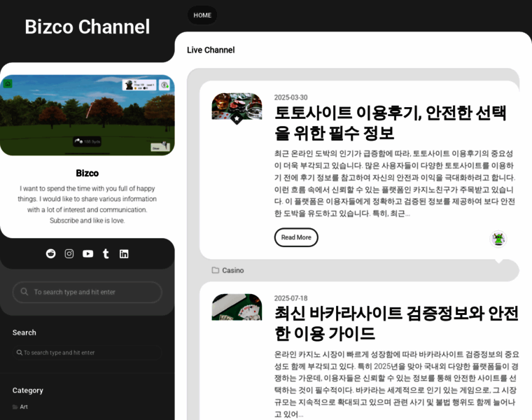Viewport: 532px width, 420px height.
Task: Focus the search field under the Search heading
Action: (x=87, y=353)
